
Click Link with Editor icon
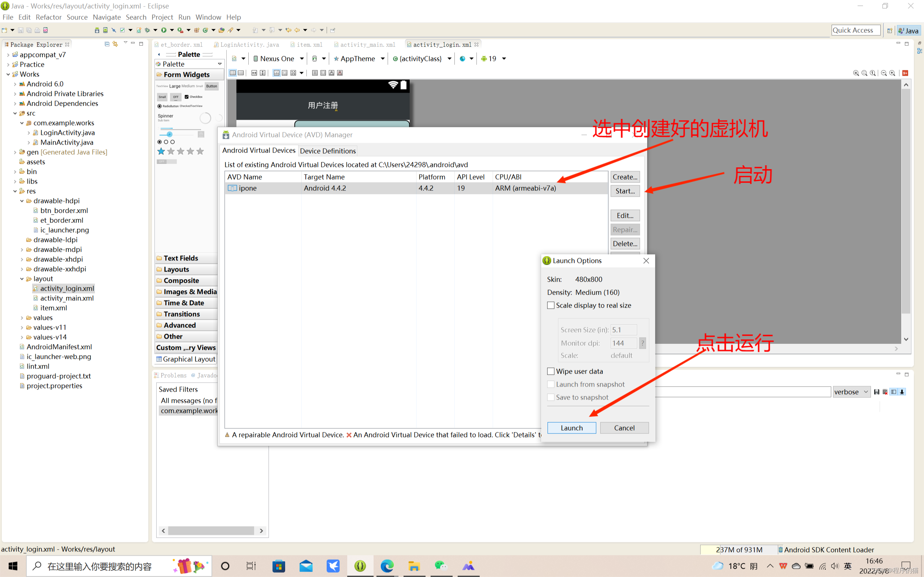pyautogui.click(x=115, y=44)
